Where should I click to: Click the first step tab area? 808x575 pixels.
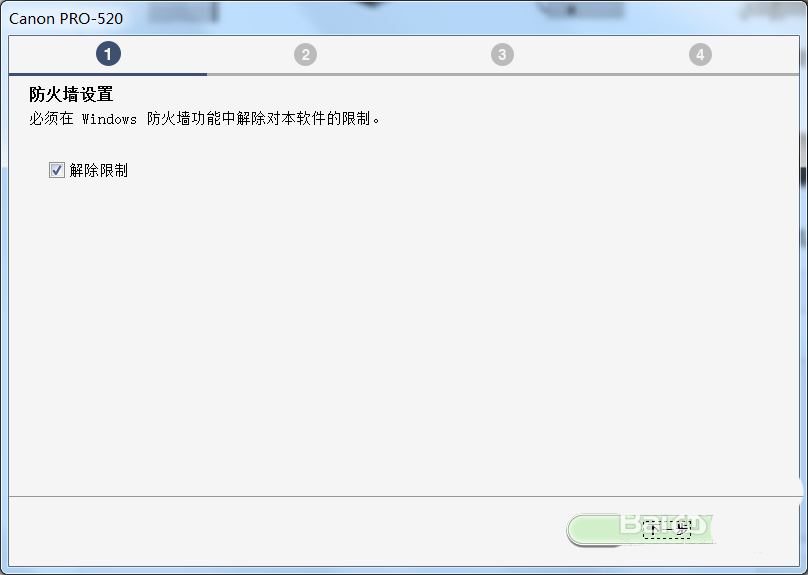tap(108, 56)
